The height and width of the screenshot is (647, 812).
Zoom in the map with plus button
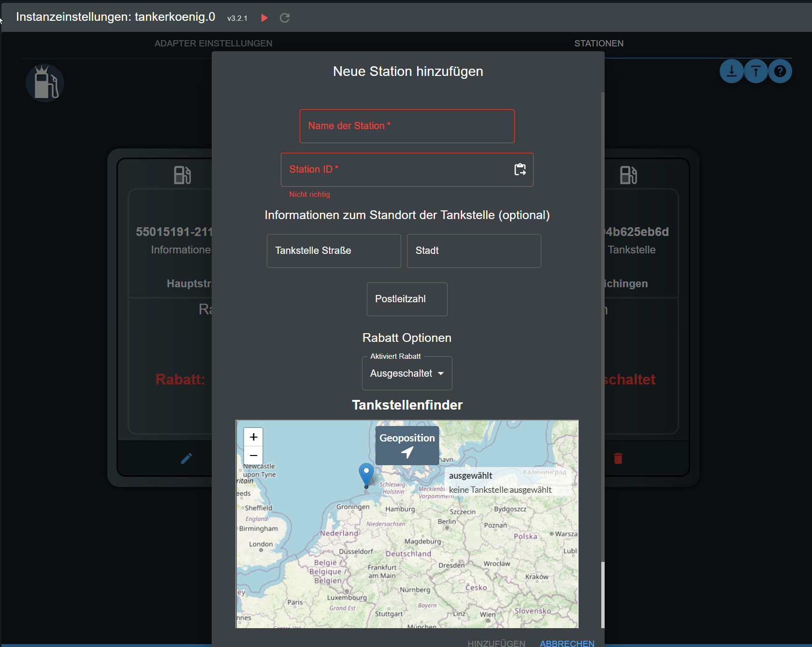point(253,437)
